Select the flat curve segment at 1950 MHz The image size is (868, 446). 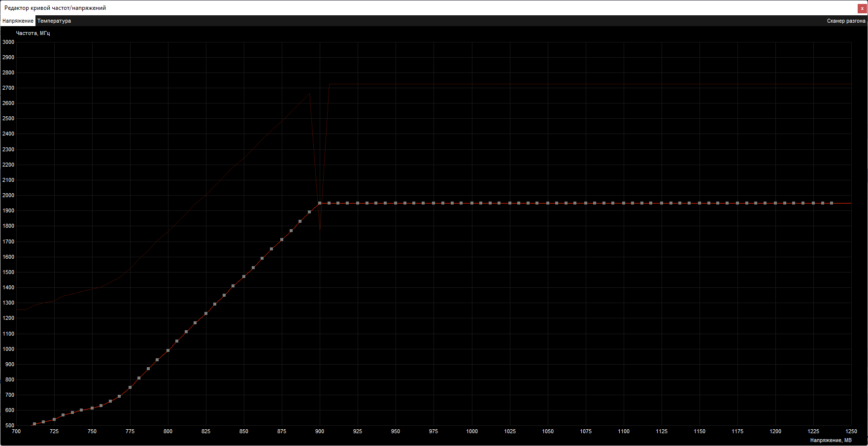[542, 203]
